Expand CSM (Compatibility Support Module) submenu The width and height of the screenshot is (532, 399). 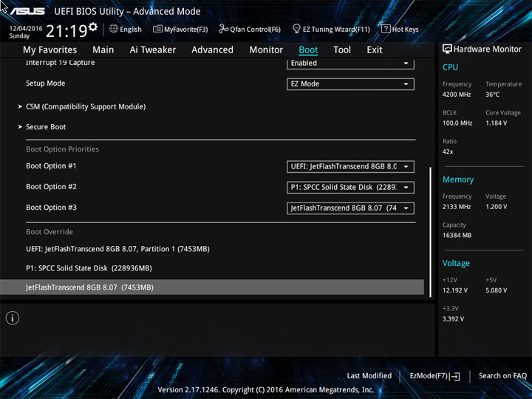click(86, 106)
